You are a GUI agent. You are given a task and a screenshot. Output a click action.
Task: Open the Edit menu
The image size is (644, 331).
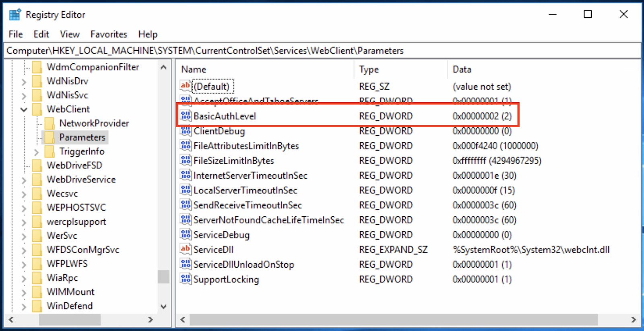point(41,34)
